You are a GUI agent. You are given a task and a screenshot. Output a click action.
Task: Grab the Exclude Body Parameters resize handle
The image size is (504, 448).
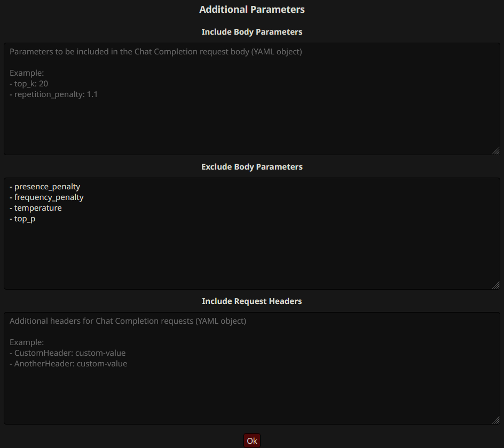coord(496,285)
